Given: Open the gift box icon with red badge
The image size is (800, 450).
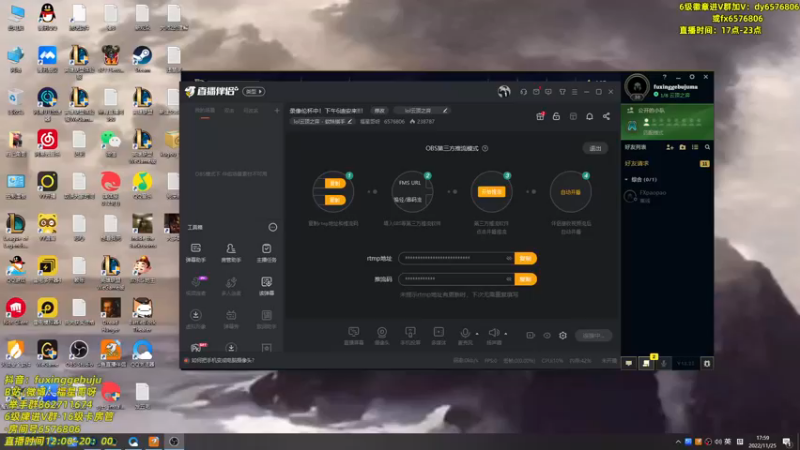Looking at the screenshot, I should click(540, 116).
